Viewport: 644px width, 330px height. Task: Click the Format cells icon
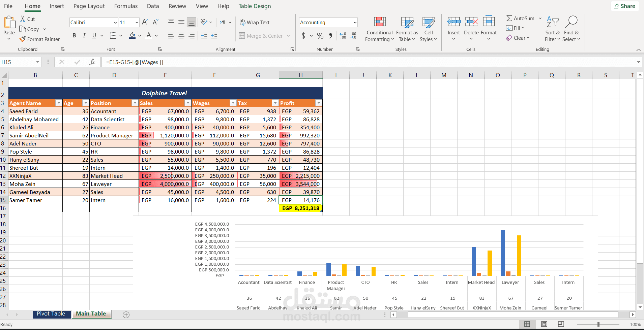(x=489, y=21)
